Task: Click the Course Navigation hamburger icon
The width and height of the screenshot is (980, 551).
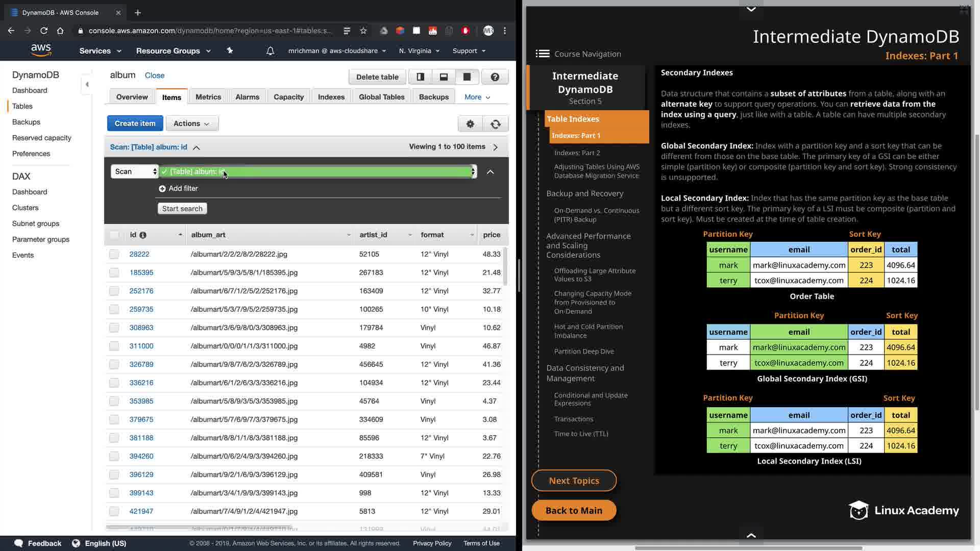Action: [x=543, y=54]
